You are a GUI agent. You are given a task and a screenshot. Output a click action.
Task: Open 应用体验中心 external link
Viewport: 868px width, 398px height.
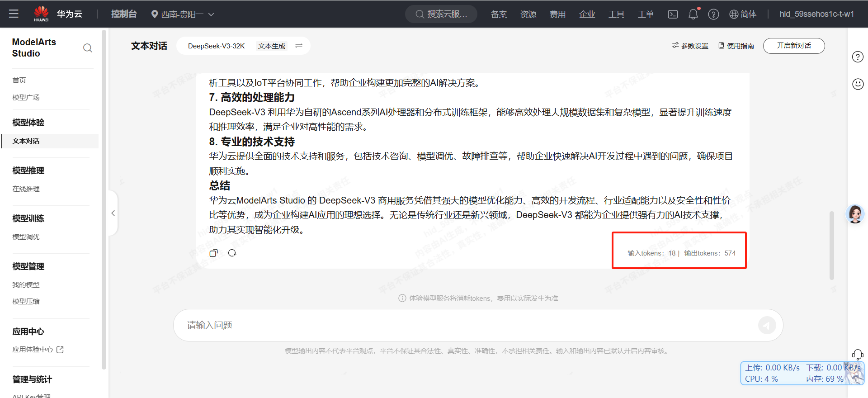pyautogui.click(x=38, y=349)
